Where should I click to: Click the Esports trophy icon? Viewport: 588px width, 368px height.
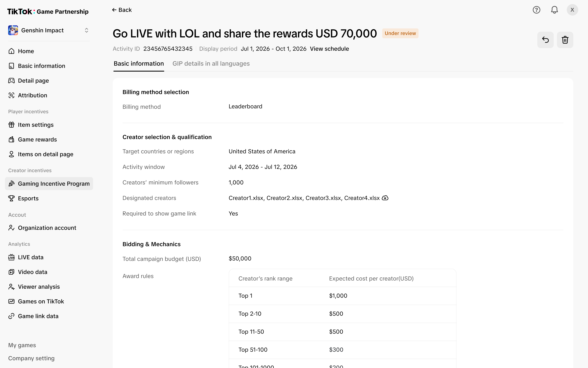coord(11,198)
